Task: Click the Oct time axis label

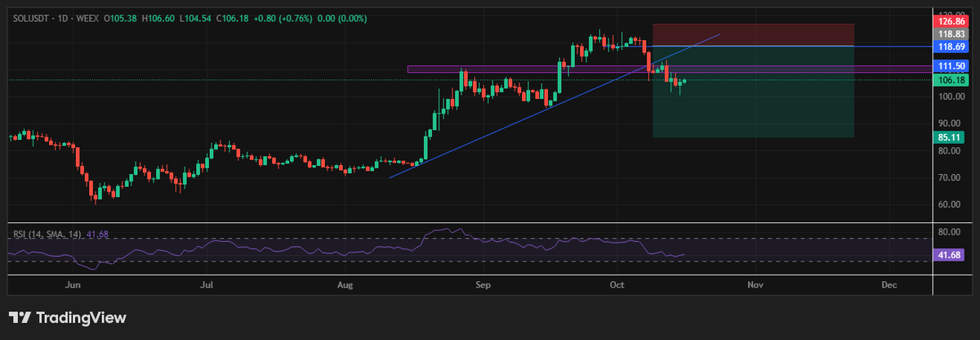Action: (617, 285)
